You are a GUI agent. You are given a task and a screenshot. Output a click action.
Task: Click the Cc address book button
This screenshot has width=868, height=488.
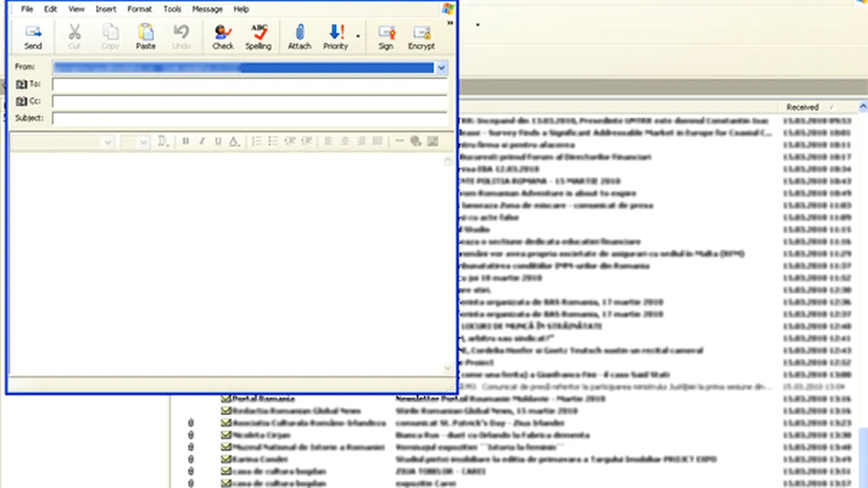(28, 101)
